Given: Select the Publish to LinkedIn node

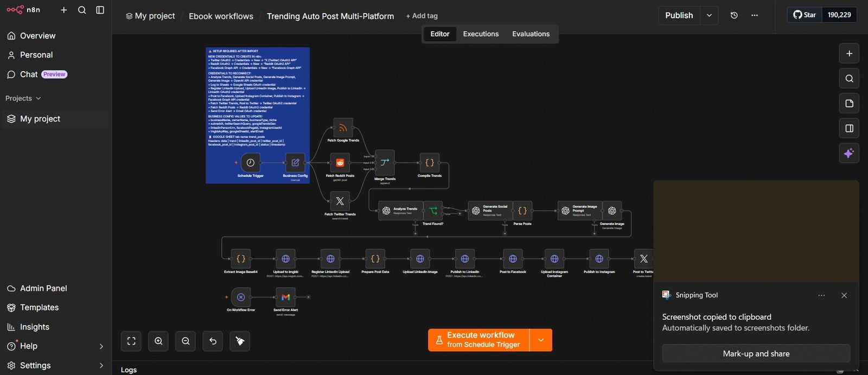Looking at the screenshot, I should click(x=465, y=259).
